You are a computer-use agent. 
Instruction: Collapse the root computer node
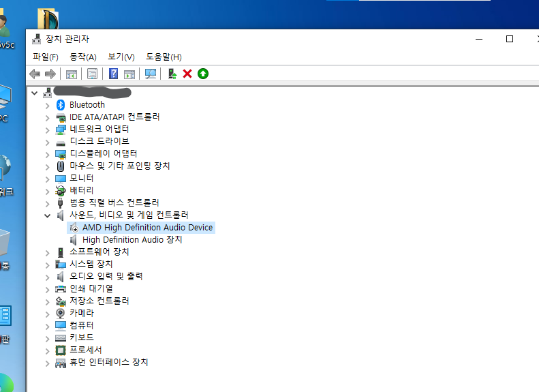(x=34, y=93)
